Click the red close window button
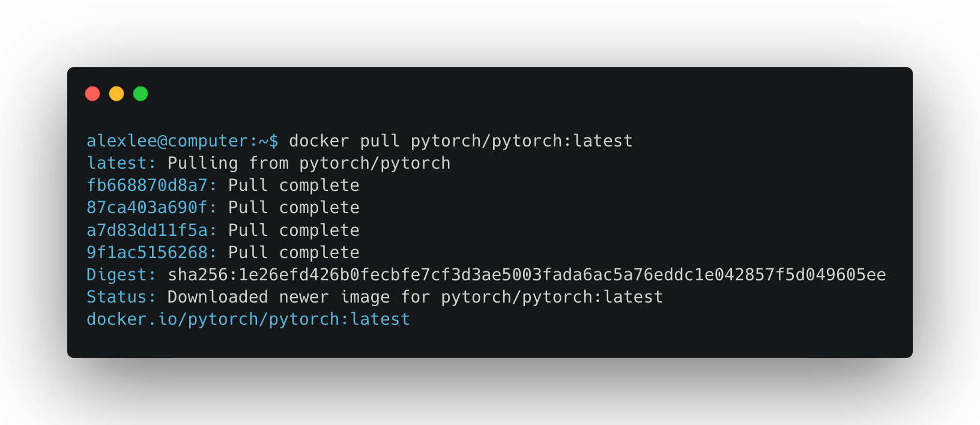Screen dimensions: 980x425 [x=93, y=94]
